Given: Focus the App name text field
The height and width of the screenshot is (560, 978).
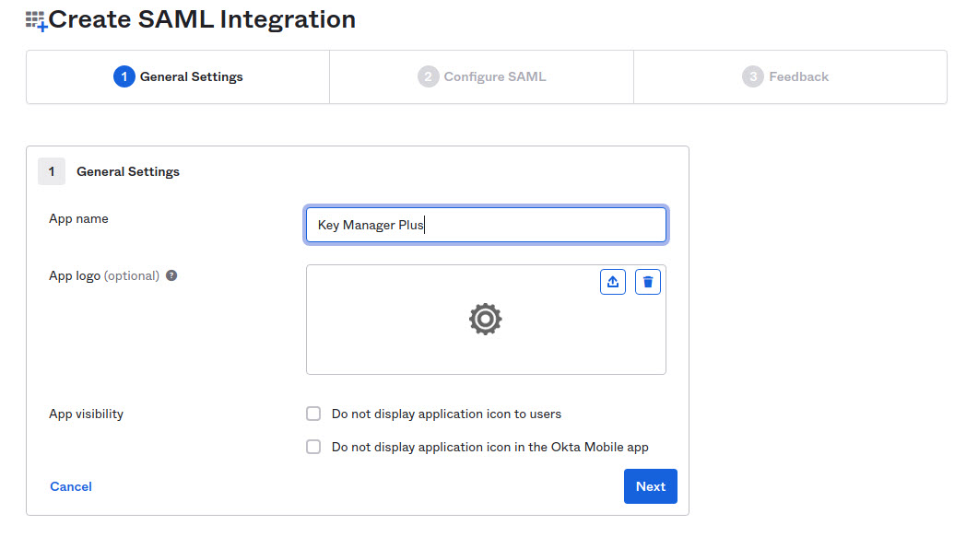Looking at the screenshot, I should point(486,224).
